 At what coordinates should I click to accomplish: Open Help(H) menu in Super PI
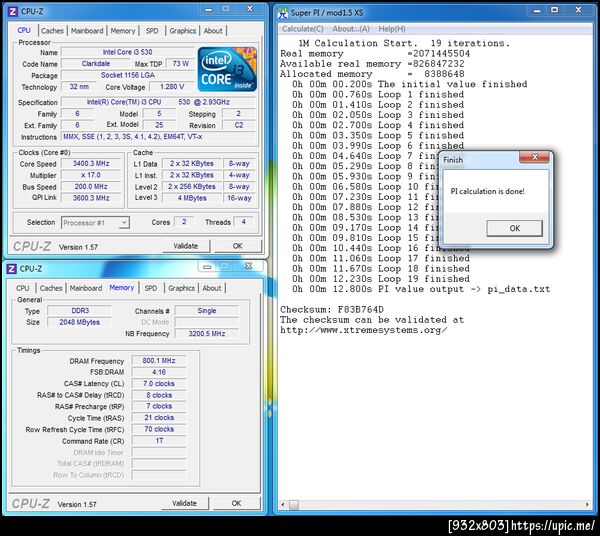pyautogui.click(x=392, y=29)
